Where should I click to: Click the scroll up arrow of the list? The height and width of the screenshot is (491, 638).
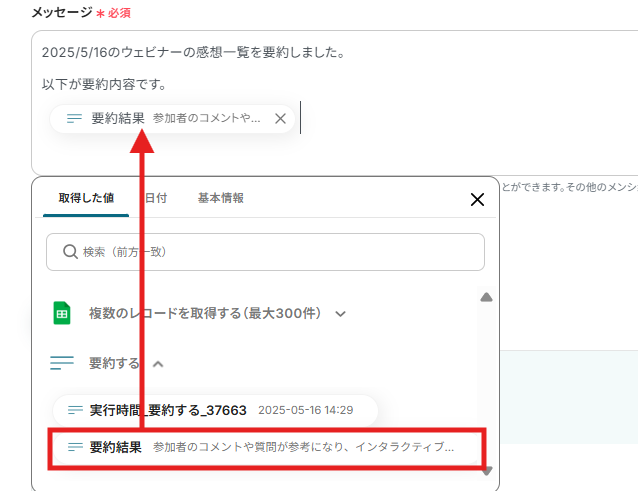486,297
